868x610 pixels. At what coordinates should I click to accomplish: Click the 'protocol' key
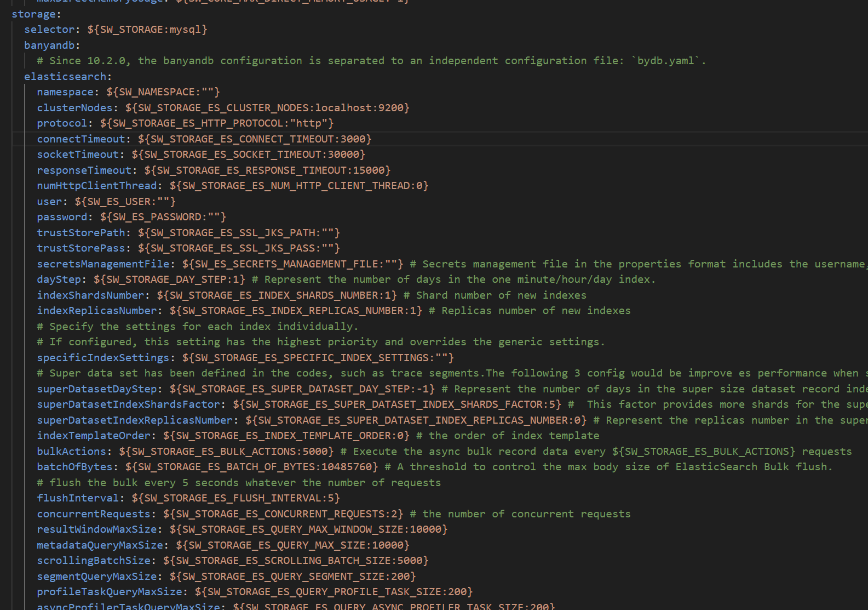(x=62, y=123)
